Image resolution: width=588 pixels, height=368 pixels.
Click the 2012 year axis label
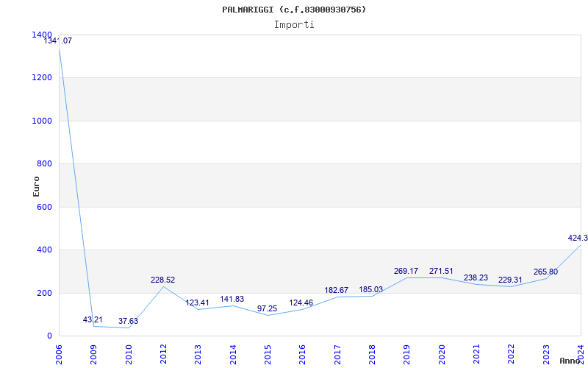click(x=163, y=355)
